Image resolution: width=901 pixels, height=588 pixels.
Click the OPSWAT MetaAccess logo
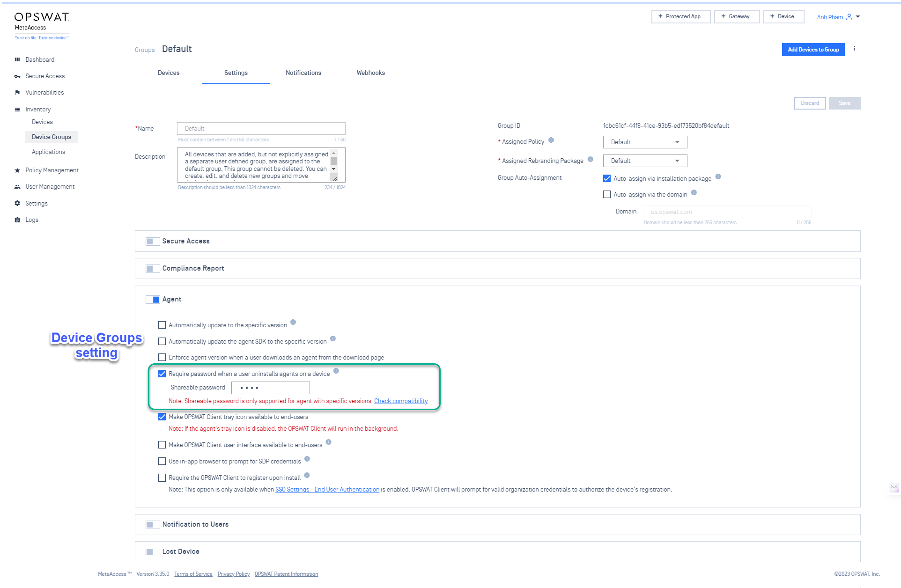coord(42,26)
